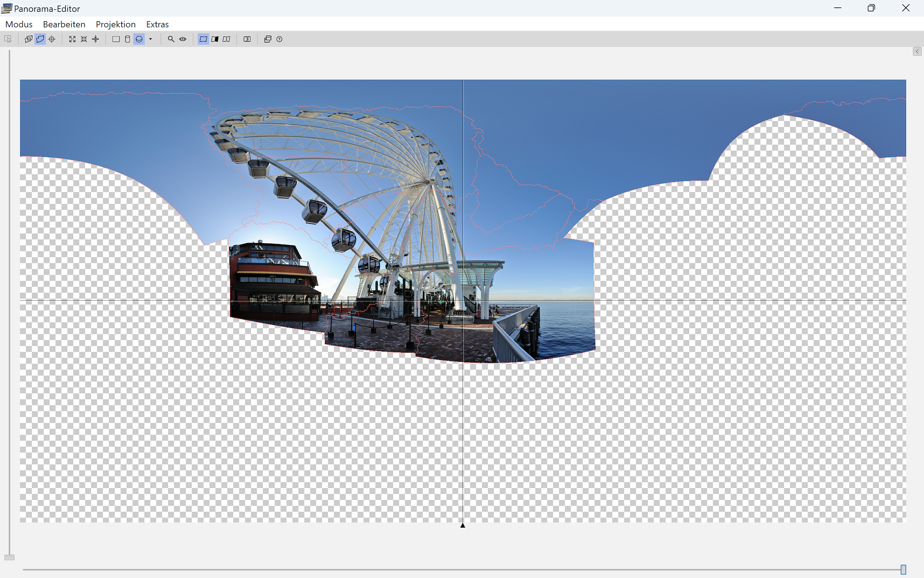This screenshot has height=578, width=924.
Task: Open the Projektion menu
Action: pos(115,24)
